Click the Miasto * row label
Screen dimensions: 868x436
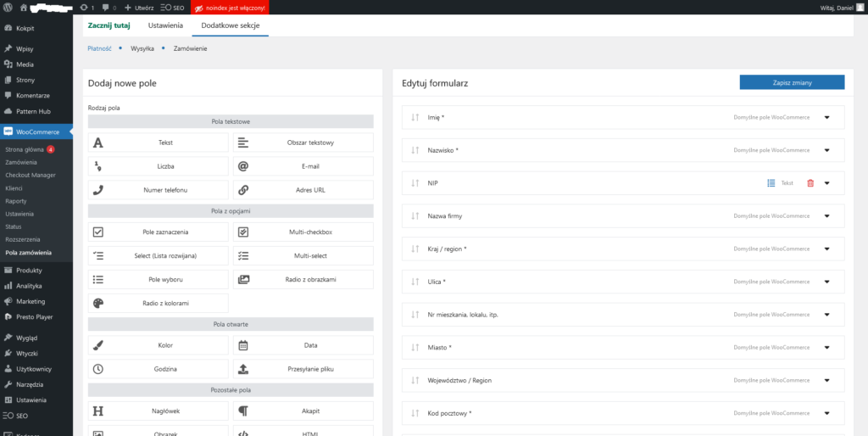(x=440, y=348)
